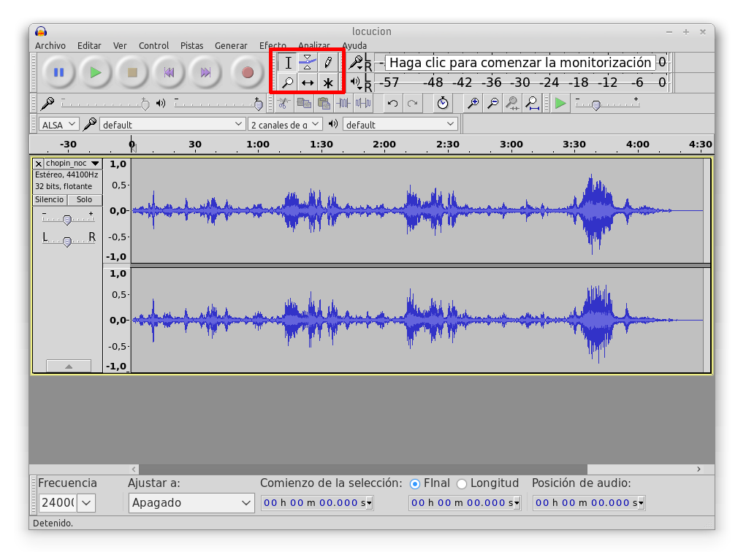Solo the chopin_noc track

click(x=84, y=199)
